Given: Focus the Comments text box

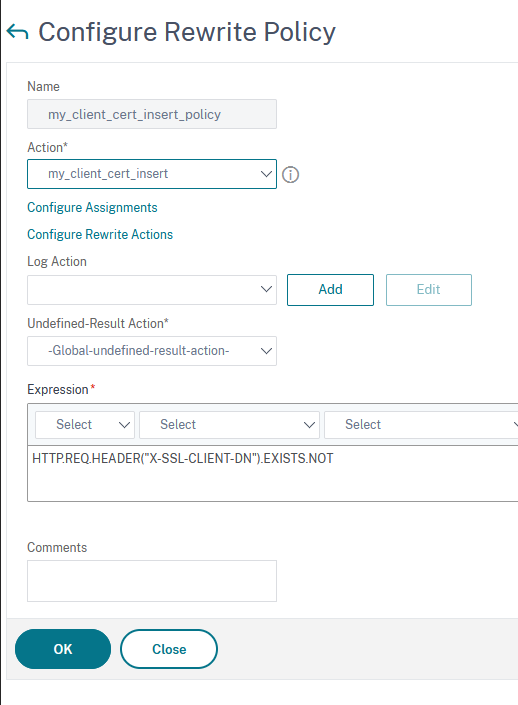Looking at the screenshot, I should tap(152, 581).
